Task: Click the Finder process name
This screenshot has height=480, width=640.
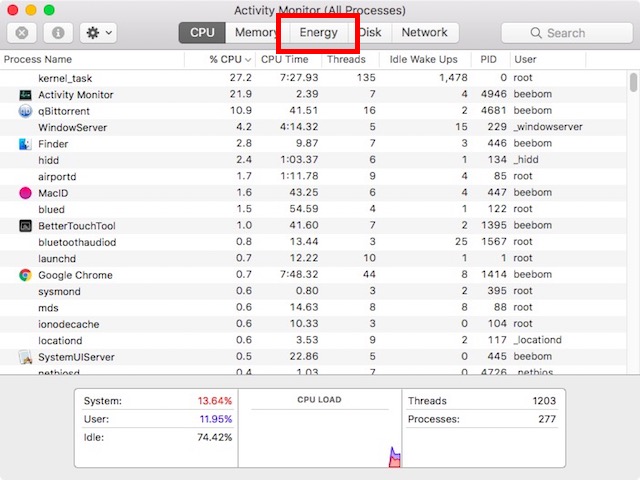Action: click(53, 144)
